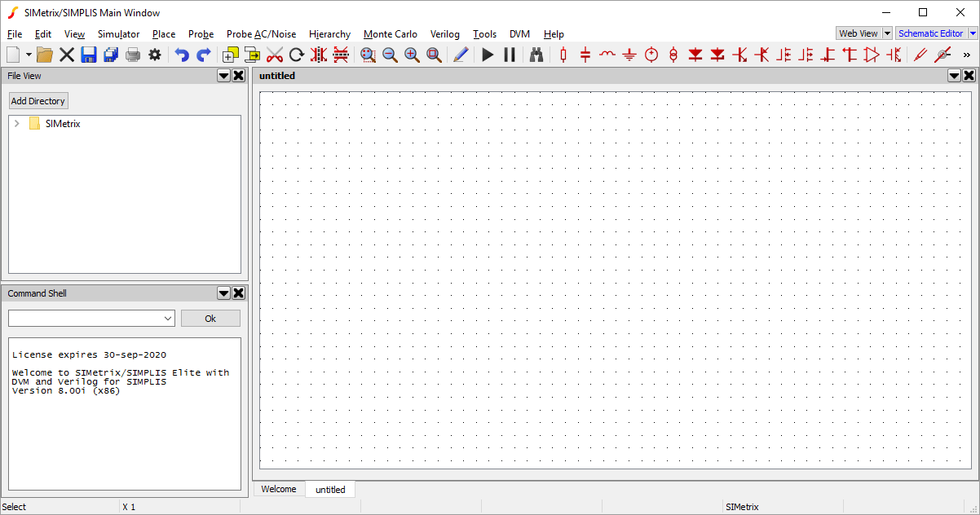The height and width of the screenshot is (515, 980).
Task: Cut selection with the scissors icon
Action: (x=275, y=55)
